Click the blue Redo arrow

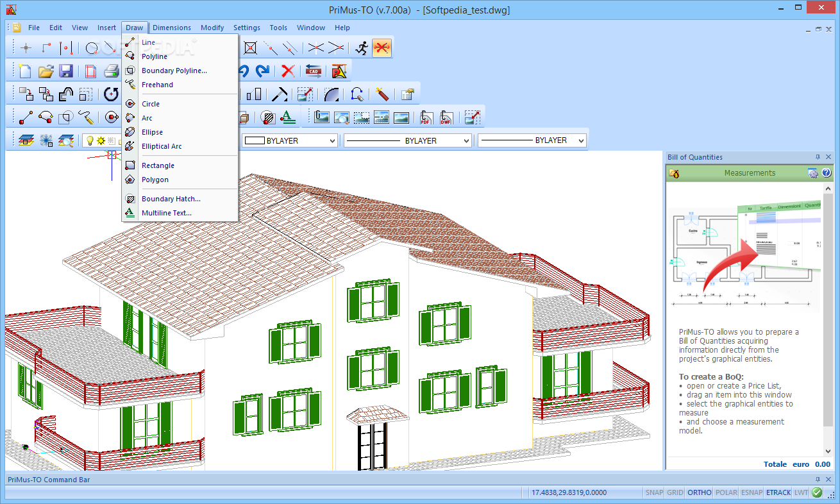pyautogui.click(x=262, y=71)
